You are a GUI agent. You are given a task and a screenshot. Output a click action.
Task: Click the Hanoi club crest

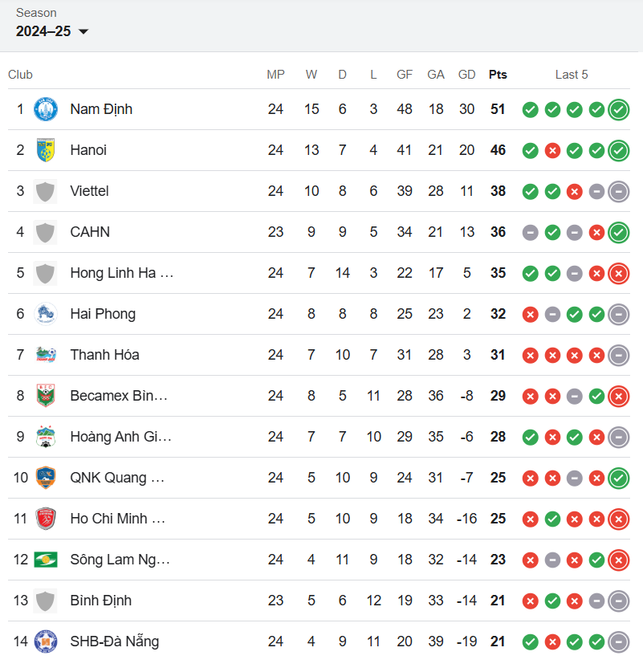coord(46,150)
